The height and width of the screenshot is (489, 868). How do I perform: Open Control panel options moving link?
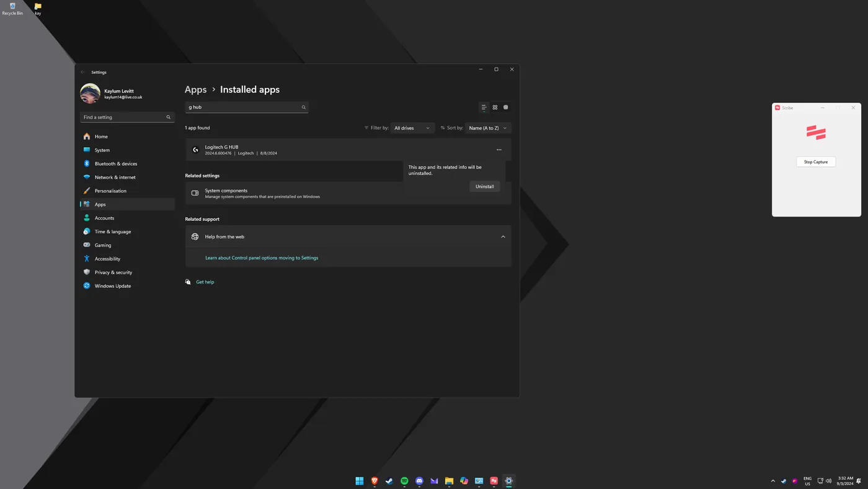(262, 258)
